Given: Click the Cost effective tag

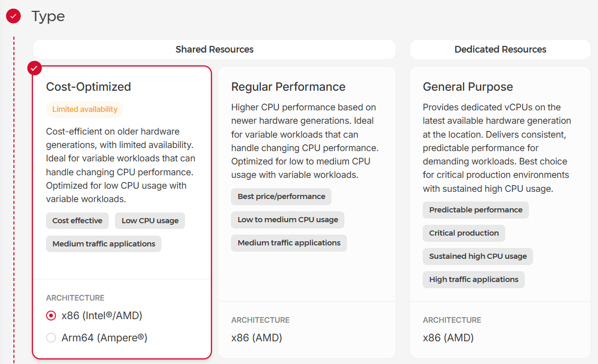Looking at the screenshot, I should click(77, 221).
